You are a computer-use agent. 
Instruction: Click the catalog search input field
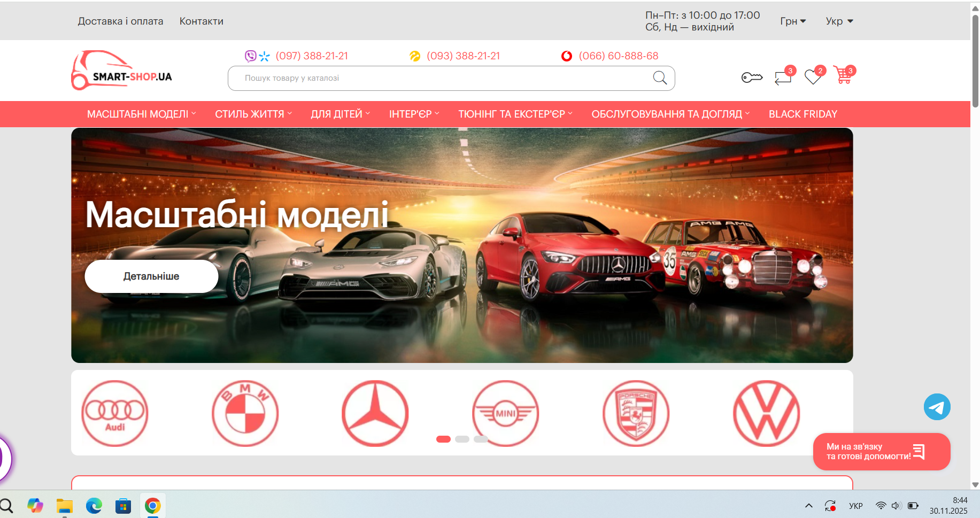[x=438, y=78]
